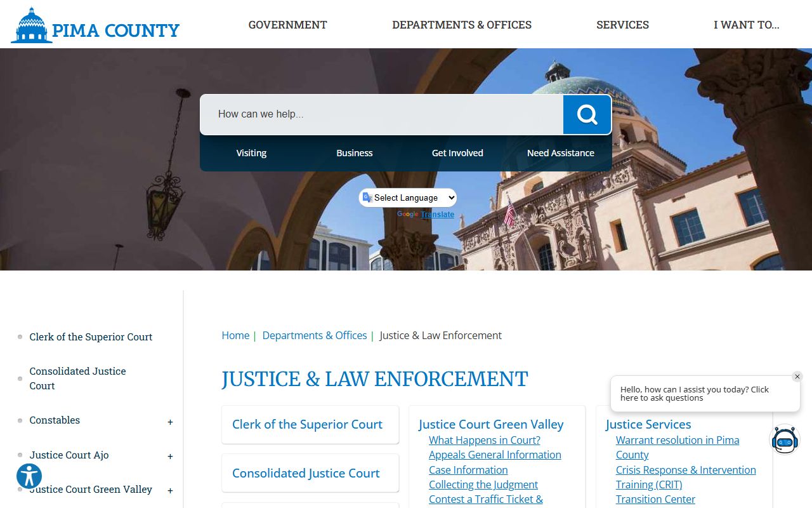Screen dimensions: 812x508
Task: Open Appeals General Information link
Action: click(x=495, y=455)
